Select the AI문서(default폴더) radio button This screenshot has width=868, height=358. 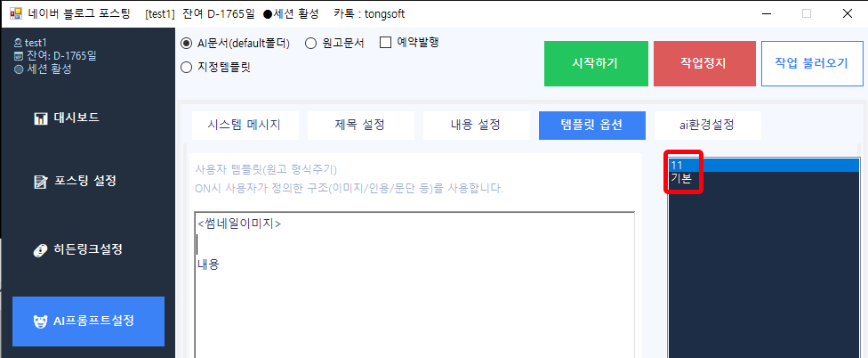pos(186,44)
